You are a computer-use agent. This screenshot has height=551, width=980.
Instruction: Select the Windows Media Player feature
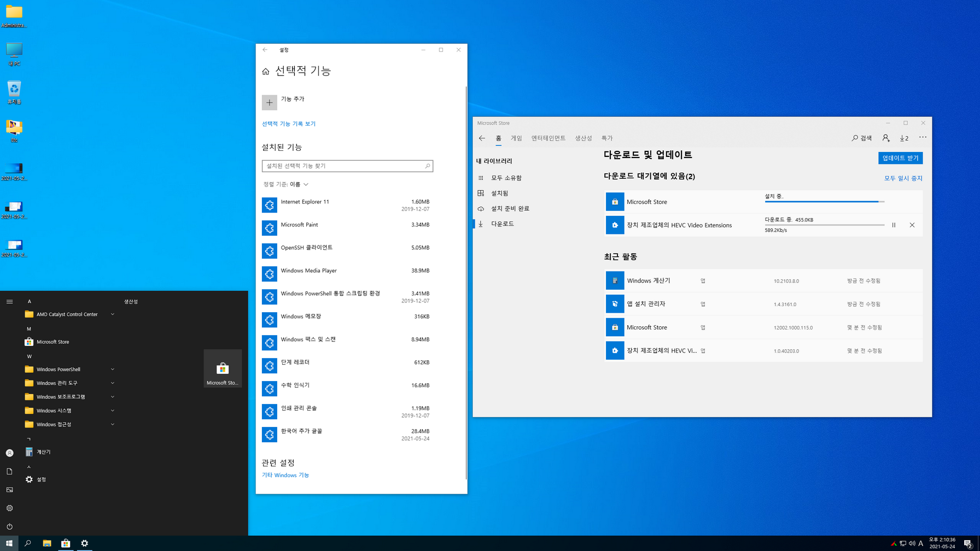347,274
